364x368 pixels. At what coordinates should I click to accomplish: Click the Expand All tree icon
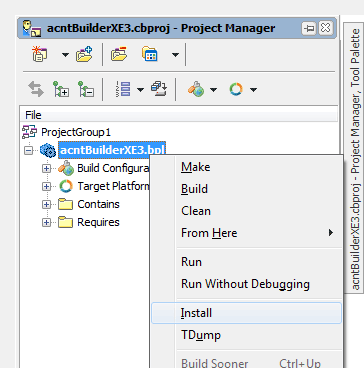point(61,89)
